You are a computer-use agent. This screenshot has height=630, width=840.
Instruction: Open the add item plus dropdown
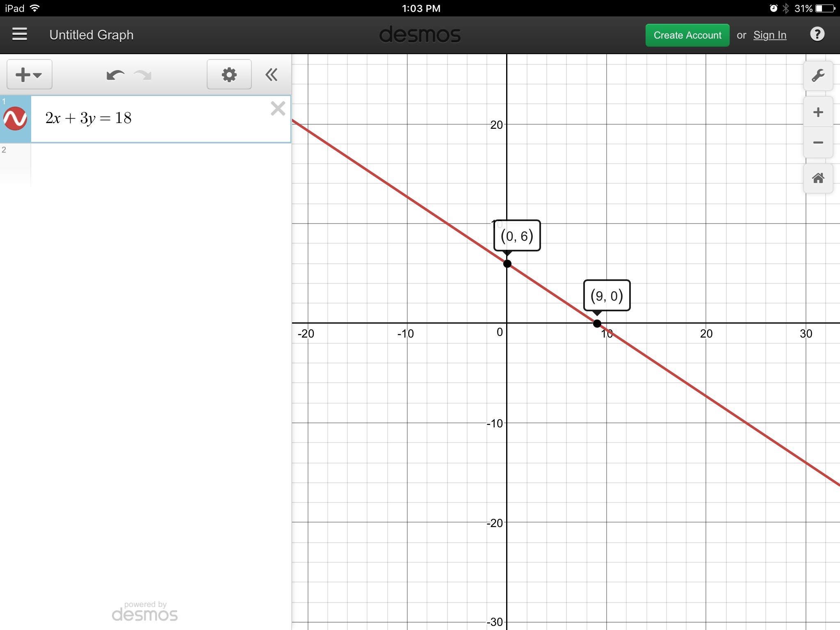click(x=29, y=75)
